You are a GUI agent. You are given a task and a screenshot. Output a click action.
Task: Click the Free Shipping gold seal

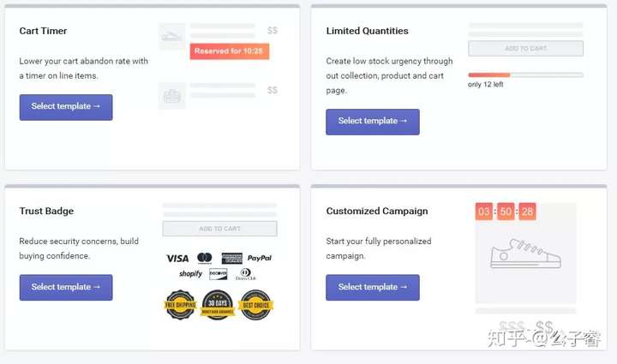pos(180,305)
